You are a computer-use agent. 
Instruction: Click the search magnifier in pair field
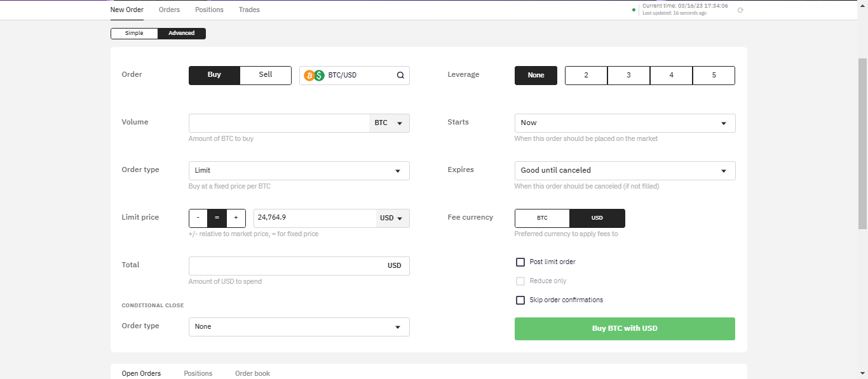point(400,76)
